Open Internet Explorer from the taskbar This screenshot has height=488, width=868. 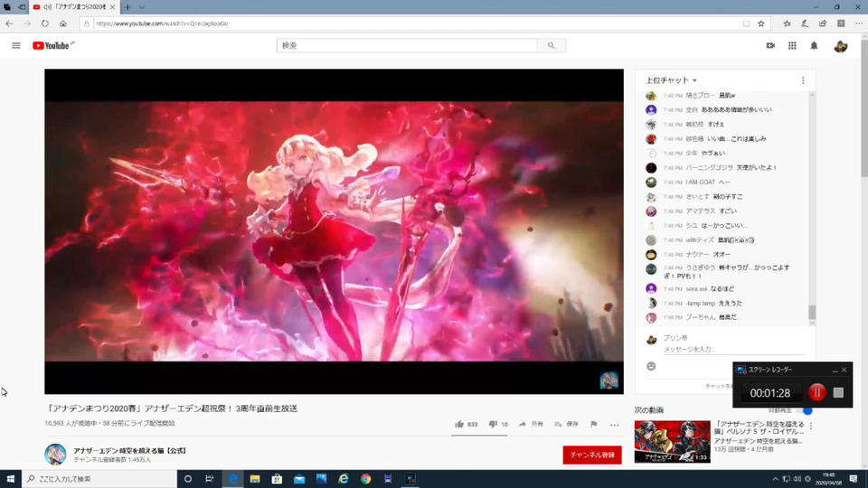click(x=344, y=479)
